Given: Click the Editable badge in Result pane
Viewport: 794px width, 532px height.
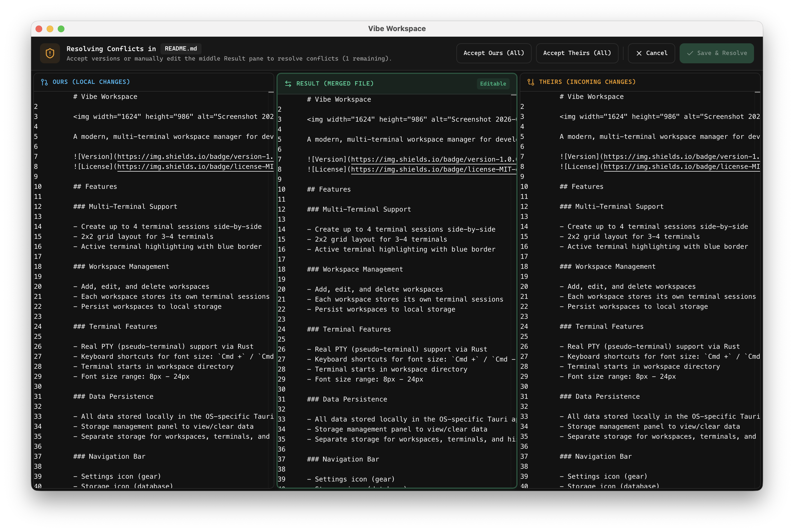Looking at the screenshot, I should coord(493,84).
